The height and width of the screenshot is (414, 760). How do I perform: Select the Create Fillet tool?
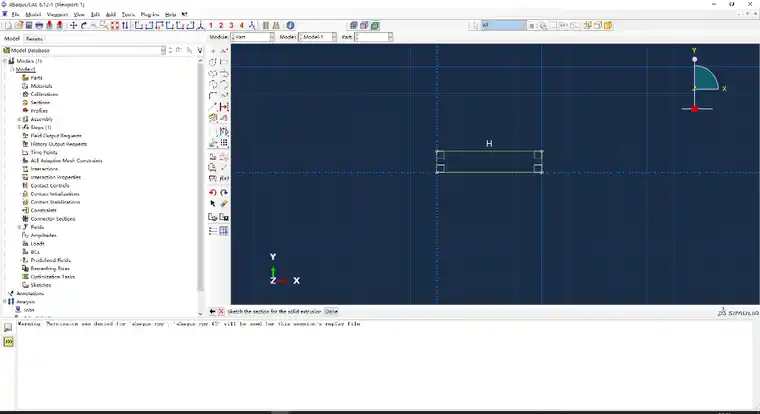[x=213, y=96]
